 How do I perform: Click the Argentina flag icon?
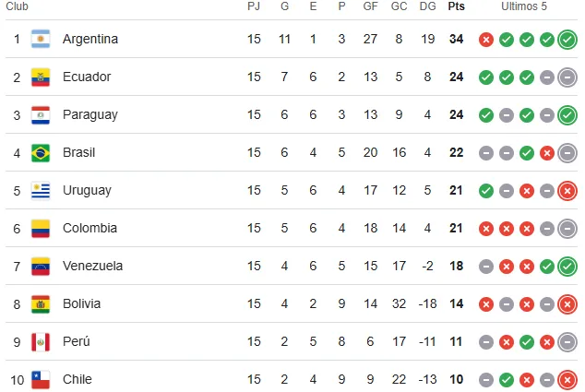click(x=40, y=39)
